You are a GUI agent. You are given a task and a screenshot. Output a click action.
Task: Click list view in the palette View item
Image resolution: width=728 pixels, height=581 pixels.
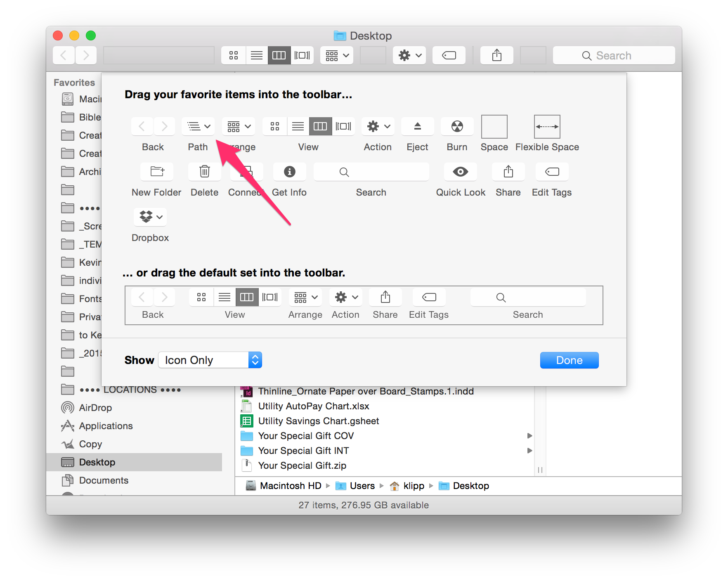298,126
